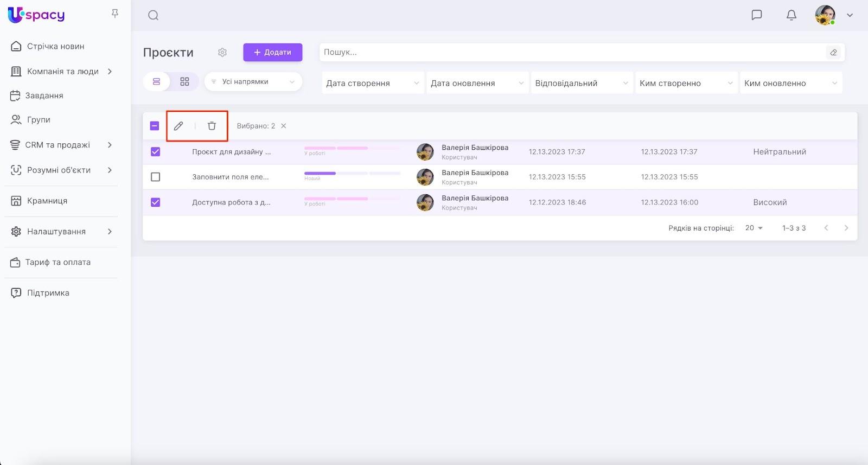Open the Доступна робота project link

tap(231, 202)
